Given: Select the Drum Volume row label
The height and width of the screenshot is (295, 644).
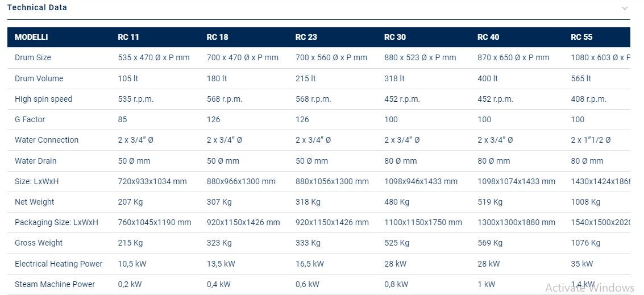Looking at the screenshot, I should [x=39, y=78].
